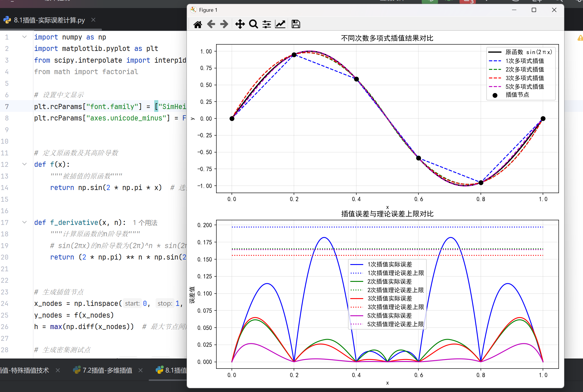The height and width of the screenshot is (392, 583).
Task: Click the warning triangle indicator in editor
Action: [x=580, y=38]
